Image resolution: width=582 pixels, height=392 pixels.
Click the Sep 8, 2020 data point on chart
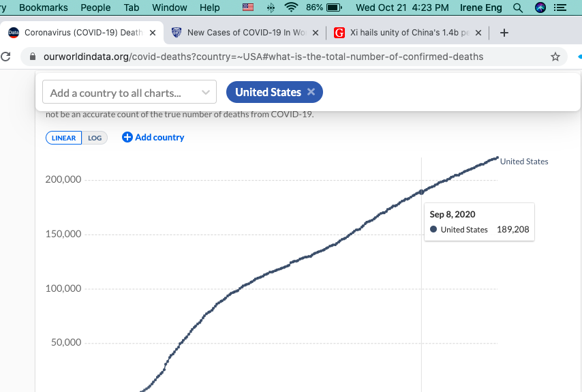421,192
